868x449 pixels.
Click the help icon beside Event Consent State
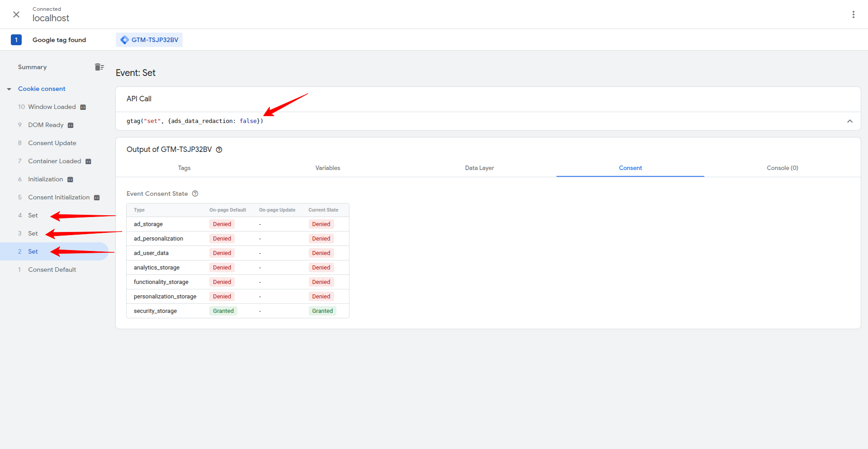click(x=195, y=194)
